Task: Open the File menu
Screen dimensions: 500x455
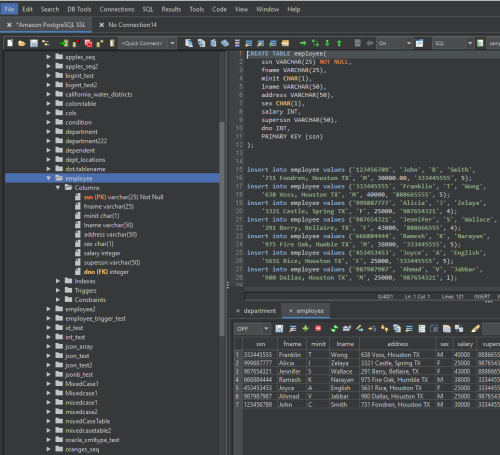Action: (x=9, y=9)
